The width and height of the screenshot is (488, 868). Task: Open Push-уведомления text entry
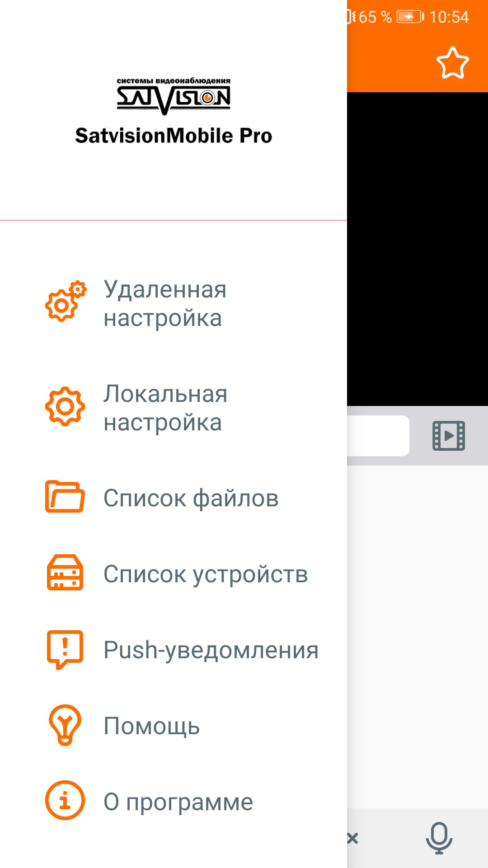click(211, 650)
